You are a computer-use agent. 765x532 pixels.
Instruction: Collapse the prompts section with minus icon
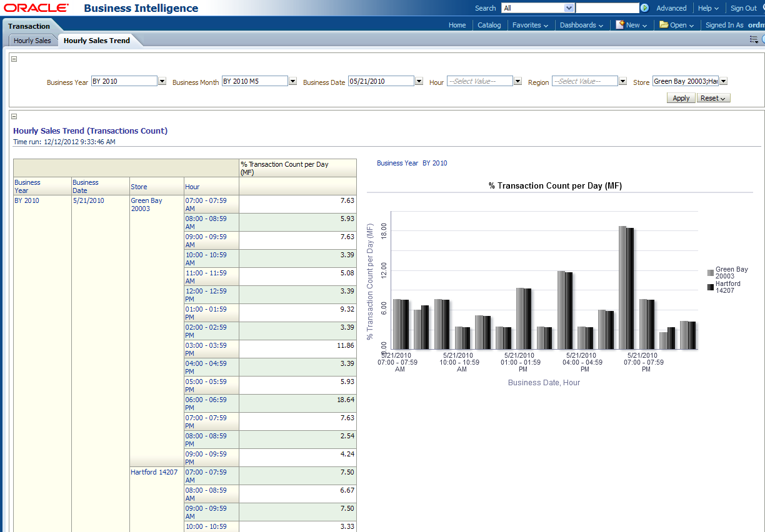[x=14, y=59]
